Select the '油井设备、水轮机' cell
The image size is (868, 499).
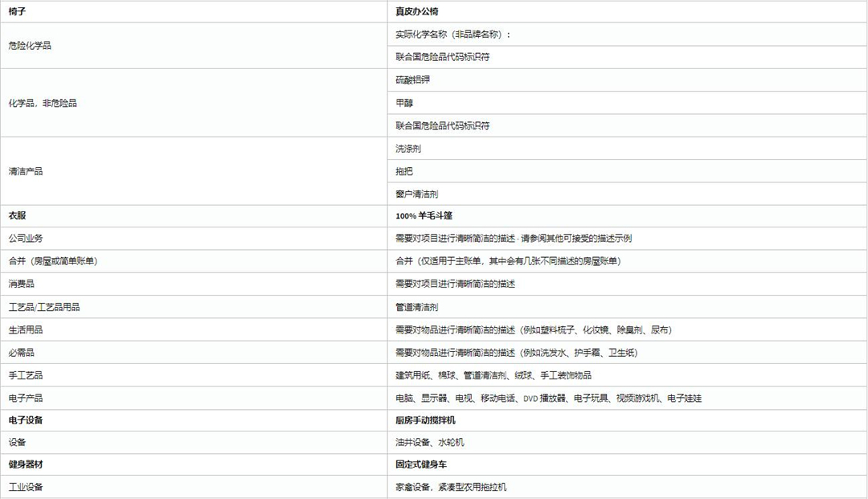pos(627,443)
